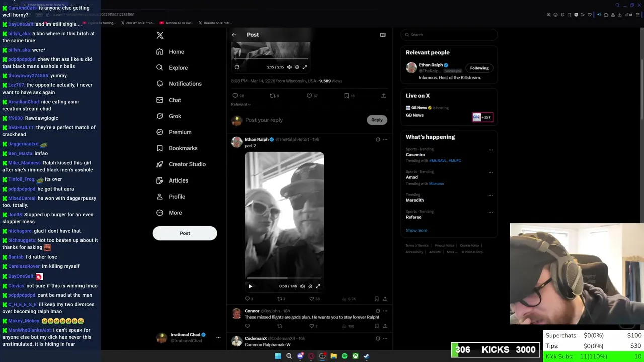Screen dimensions: 644x362
Task: Click the white Post button in sidebar
Action: click(x=185, y=233)
